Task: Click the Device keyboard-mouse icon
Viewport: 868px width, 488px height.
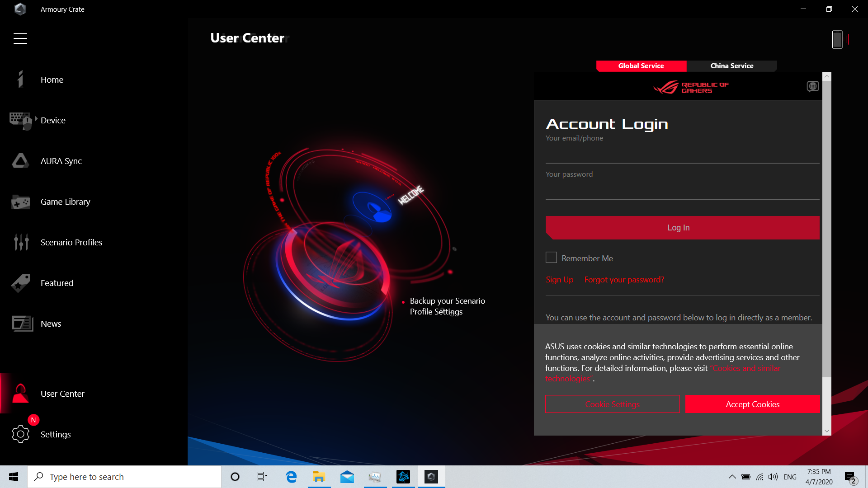Action: (x=20, y=121)
